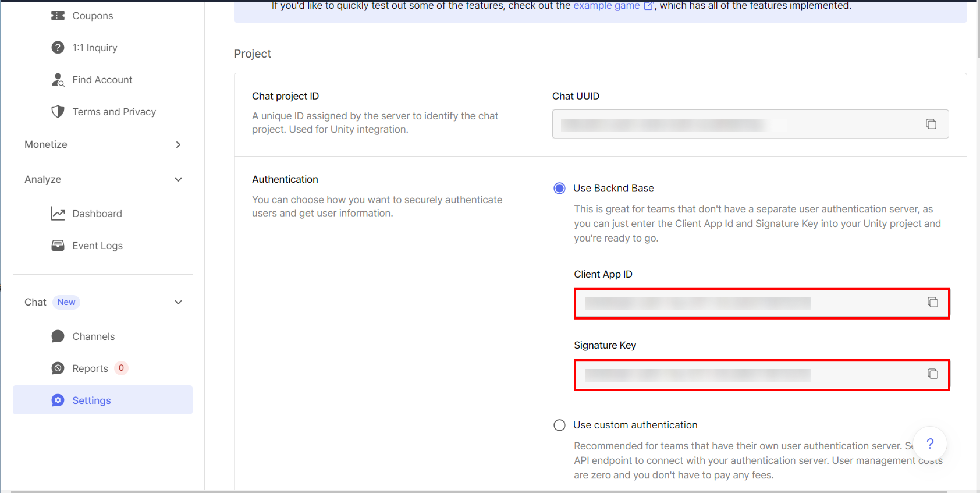Click the Authentication heading
The height and width of the screenshot is (493, 980).
(285, 180)
